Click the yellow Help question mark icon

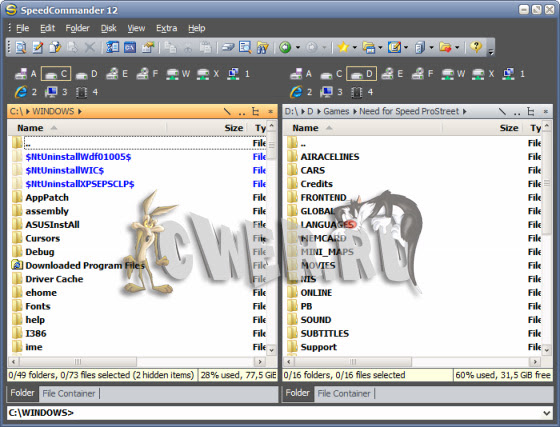point(476,46)
